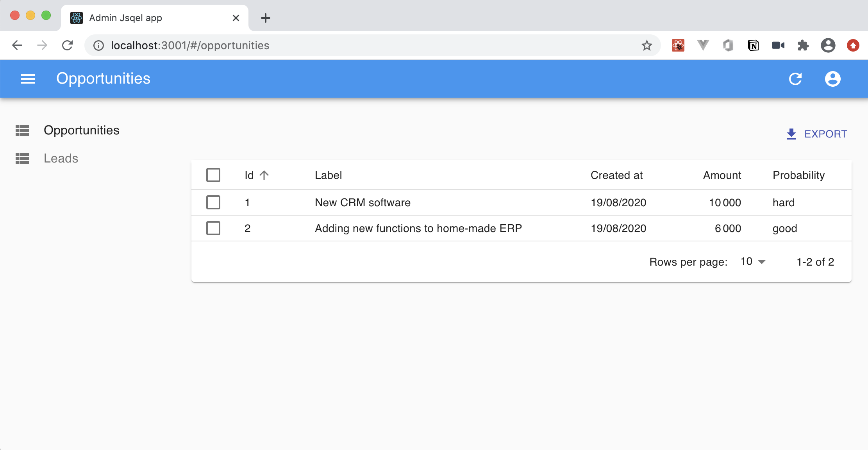This screenshot has width=868, height=450.
Task: Sort table by Created at column
Action: point(616,175)
